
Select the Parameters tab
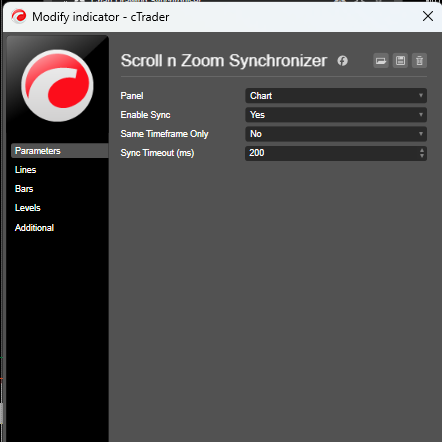[60, 151]
